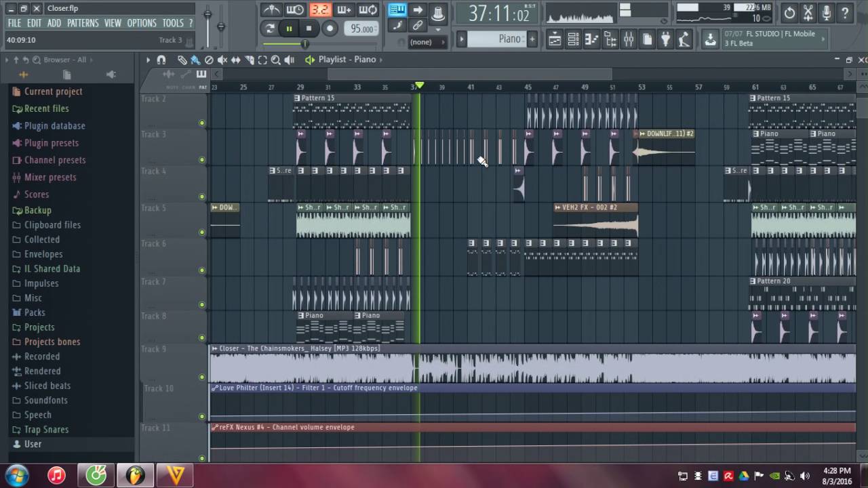Screen dimensions: 868x488
Task: Toggle the metronome
Action: 272,9
